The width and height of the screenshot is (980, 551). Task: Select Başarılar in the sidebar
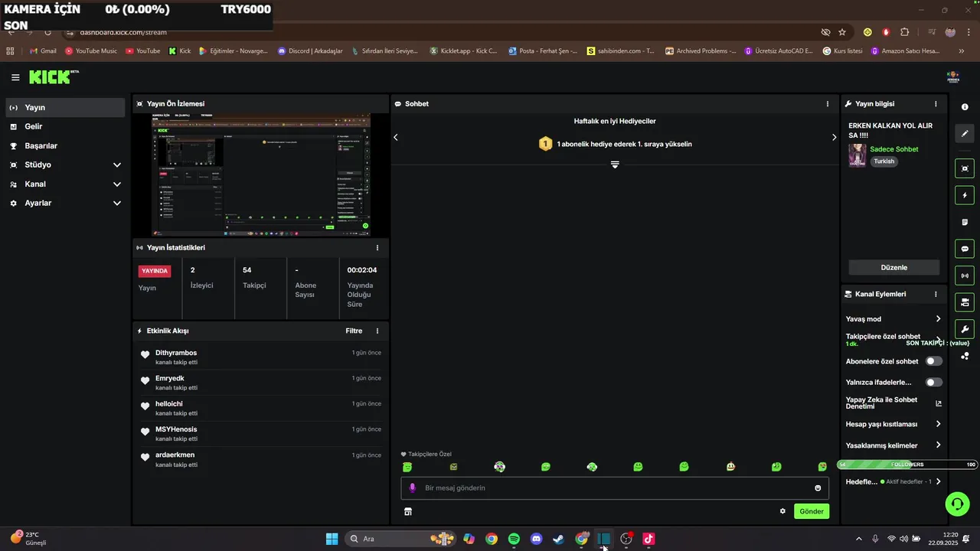coord(65,145)
